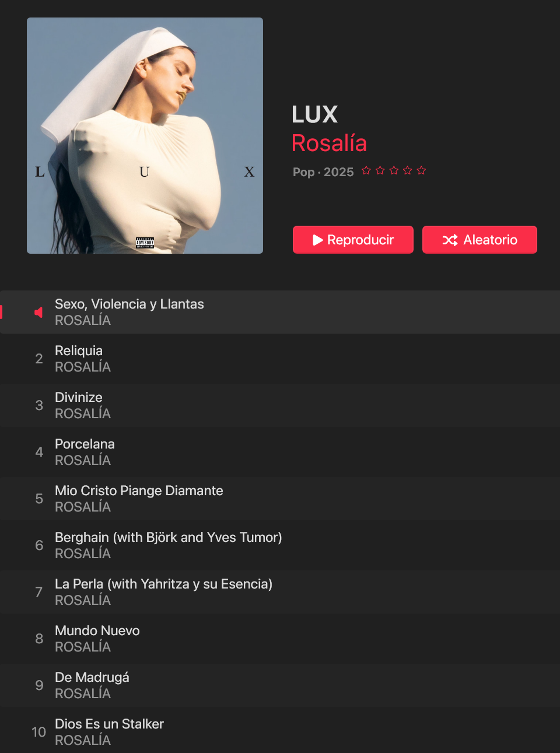Viewport: 560px width, 753px height.
Task: Click the LUX album cover artwork
Action: (x=145, y=135)
